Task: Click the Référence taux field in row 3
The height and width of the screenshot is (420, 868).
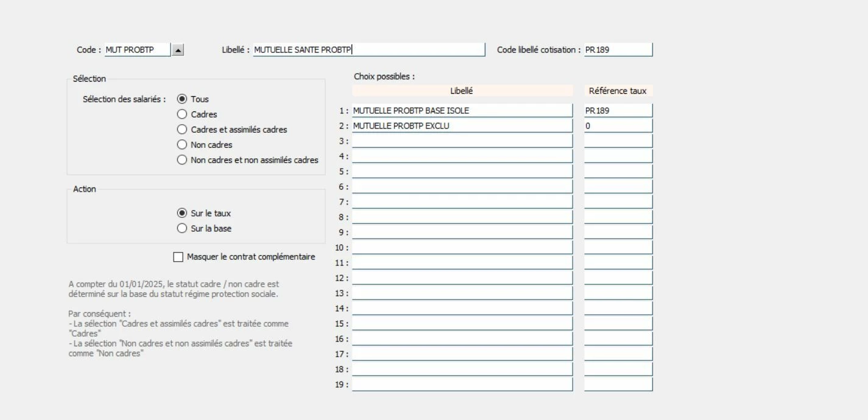Action: click(x=618, y=141)
